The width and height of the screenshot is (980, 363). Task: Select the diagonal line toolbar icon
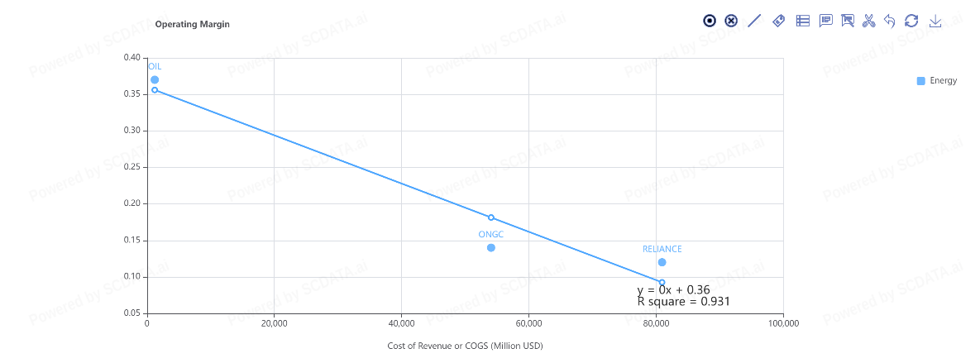(x=754, y=21)
